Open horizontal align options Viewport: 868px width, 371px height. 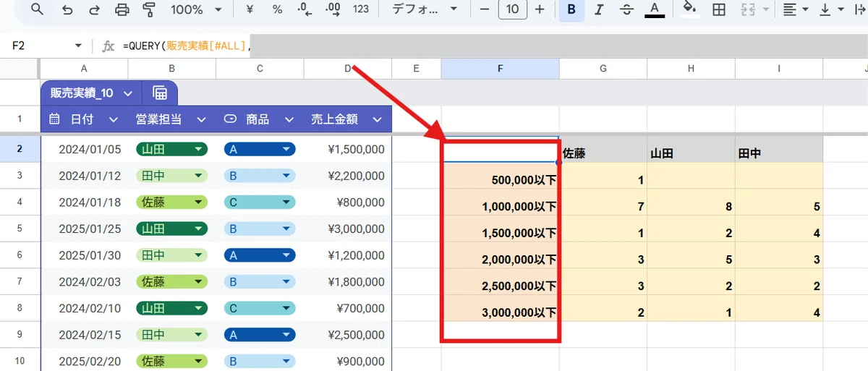tap(796, 9)
